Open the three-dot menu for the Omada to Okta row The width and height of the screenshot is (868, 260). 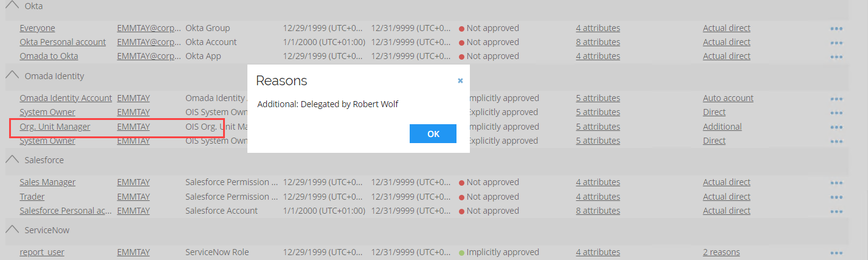click(836, 57)
